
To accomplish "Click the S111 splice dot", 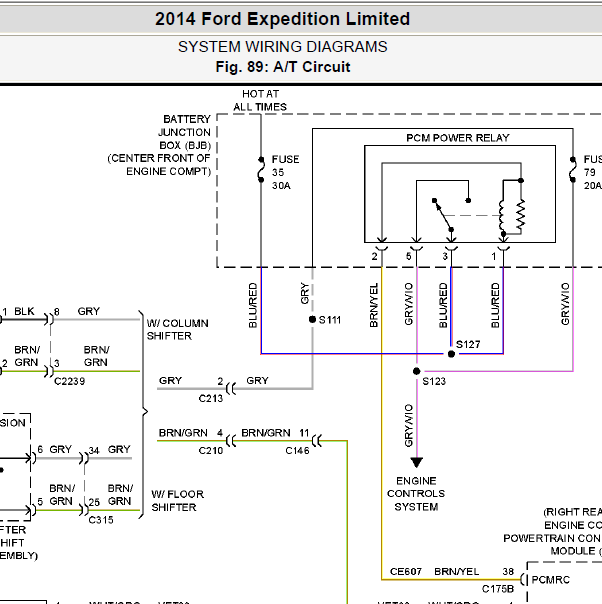I will pos(312,319).
